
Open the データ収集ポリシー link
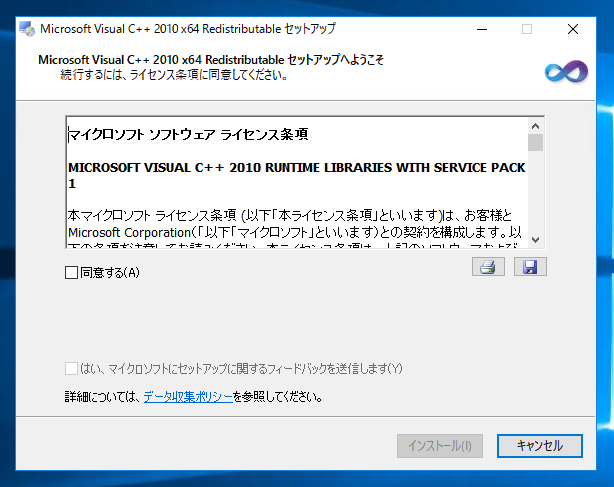click(x=188, y=397)
